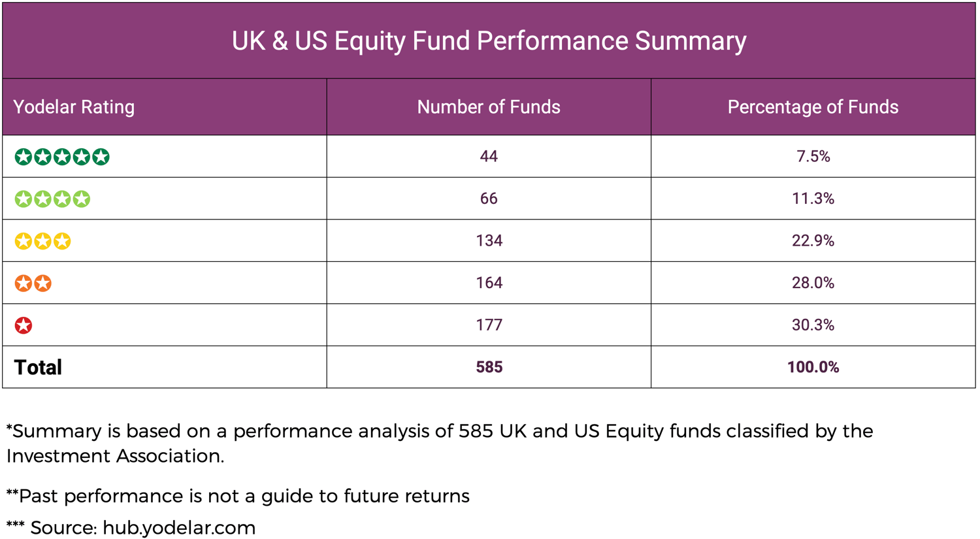The image size is (980, 539).
Task: Click the table title UK & US Equity
Action: [489, 41]
